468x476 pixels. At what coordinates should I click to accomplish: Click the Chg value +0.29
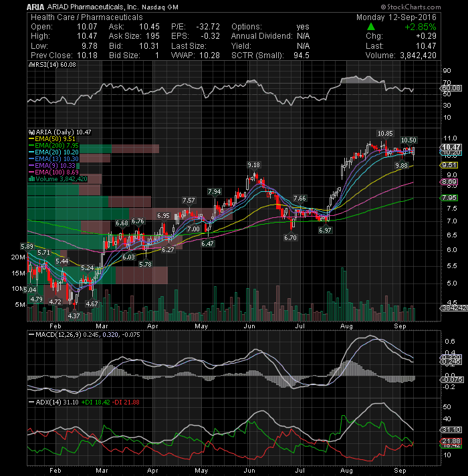click(426, 36)
